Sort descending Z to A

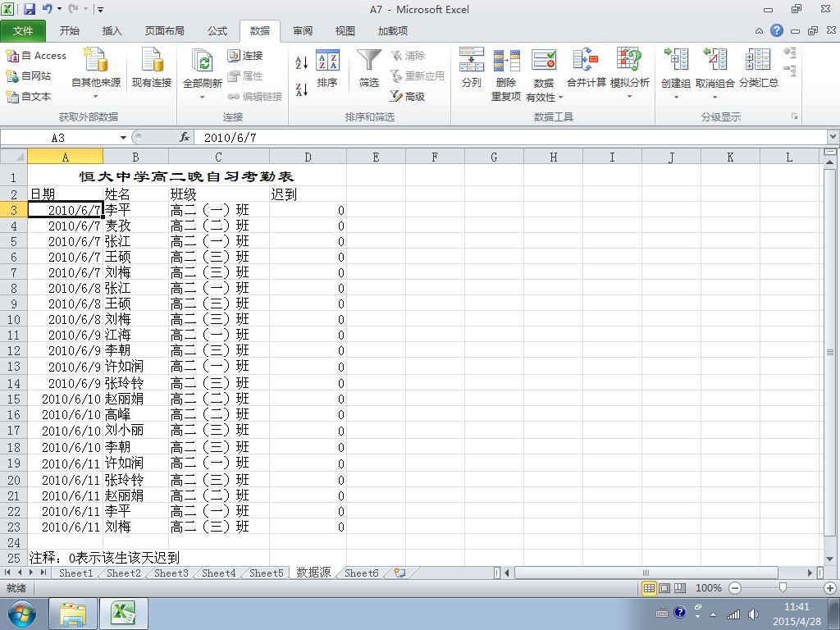point(302,89)
